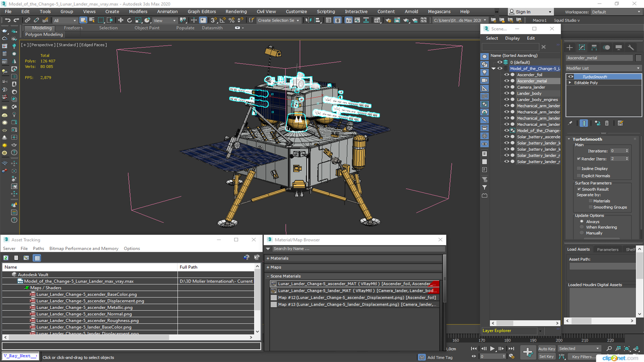This screenshot has height=362, width=644.
Task: Play the animation
Action: pos(492,349)
